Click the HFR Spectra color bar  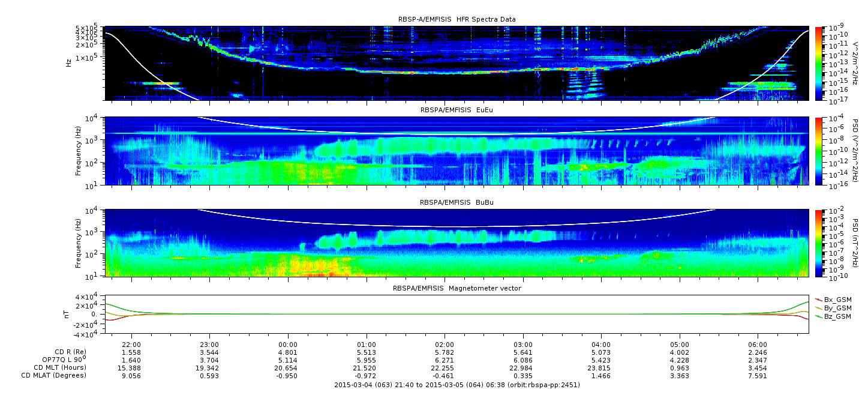819,63
